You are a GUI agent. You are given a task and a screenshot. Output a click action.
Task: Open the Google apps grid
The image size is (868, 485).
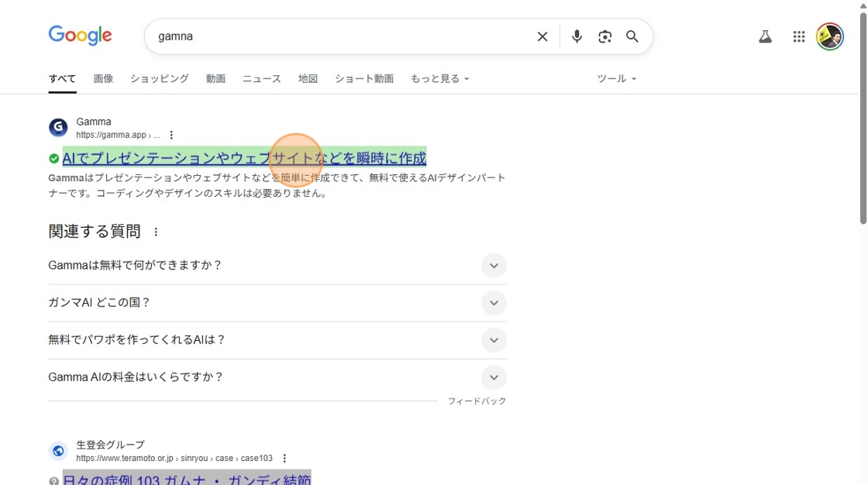click(799, 36)
